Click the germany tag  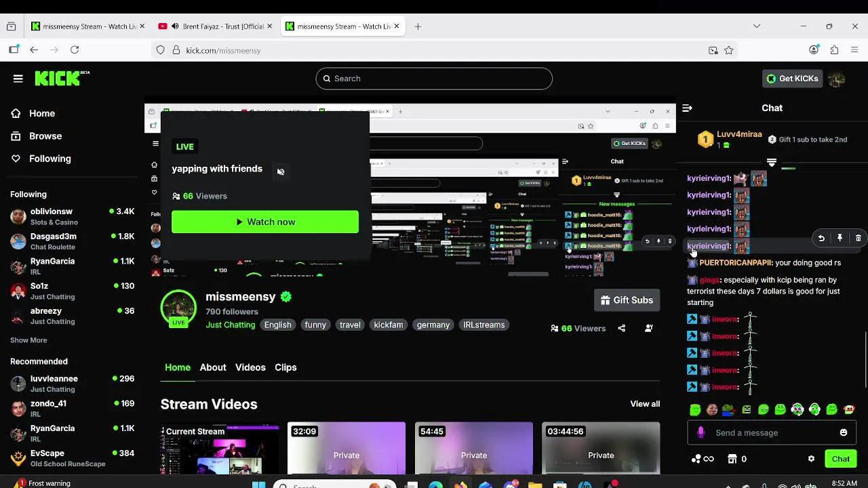(x=433, y=325)
